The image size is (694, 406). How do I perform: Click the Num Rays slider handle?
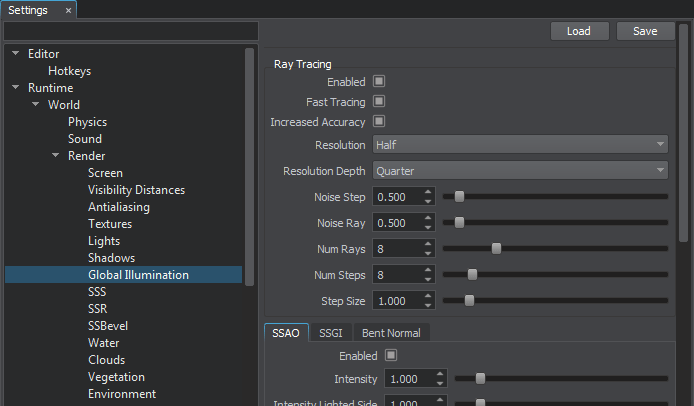[496, 248]
